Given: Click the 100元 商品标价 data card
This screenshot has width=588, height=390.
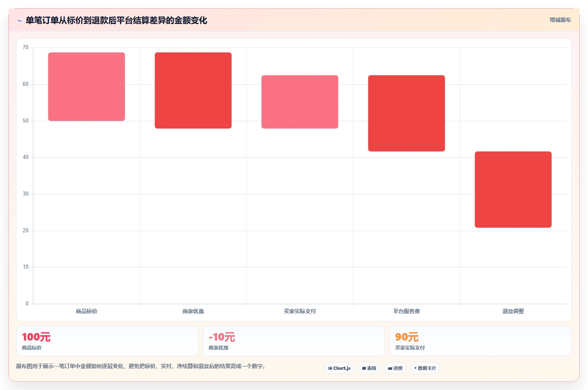Looking at the screenshot, I should [107, 341].
